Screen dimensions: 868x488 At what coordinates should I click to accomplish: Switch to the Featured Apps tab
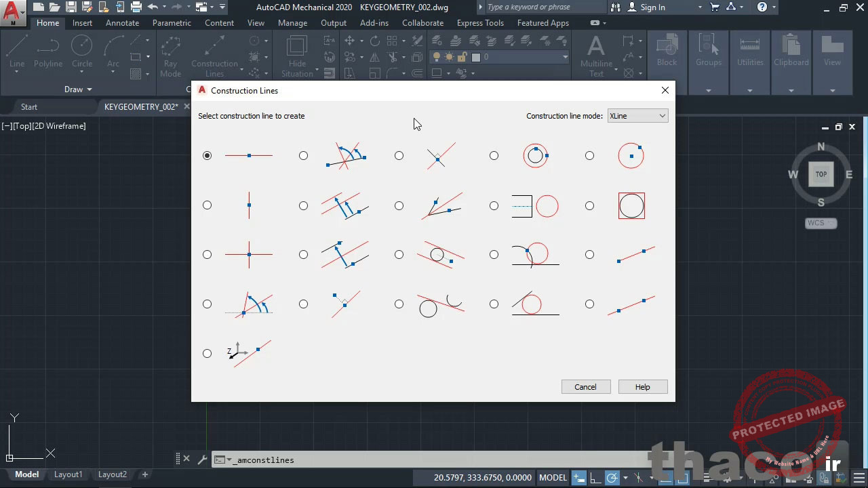(543, 23)
